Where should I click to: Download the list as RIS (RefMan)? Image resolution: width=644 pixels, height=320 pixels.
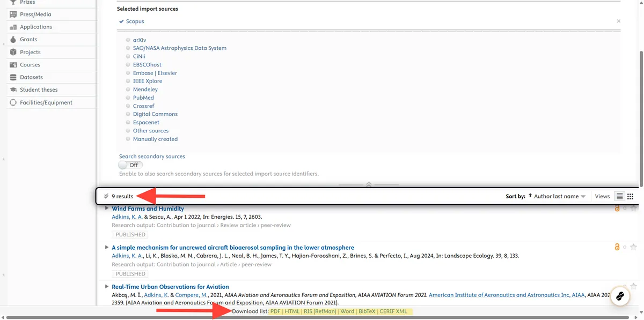(x=320, y=311)
